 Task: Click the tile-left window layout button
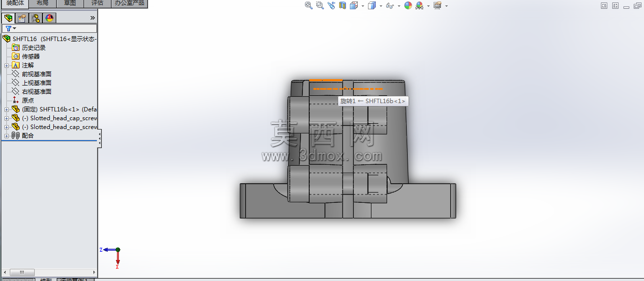tap(604, 6)
